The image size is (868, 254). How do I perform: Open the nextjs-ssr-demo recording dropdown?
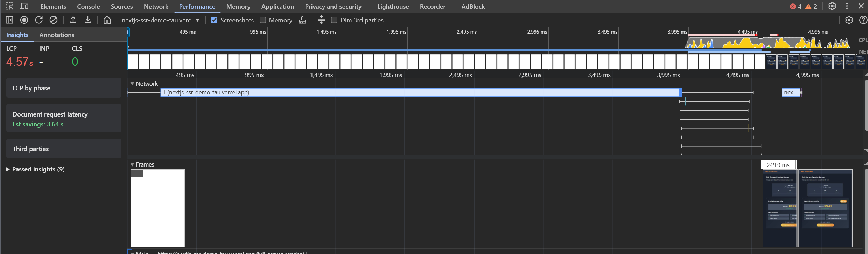161,20
